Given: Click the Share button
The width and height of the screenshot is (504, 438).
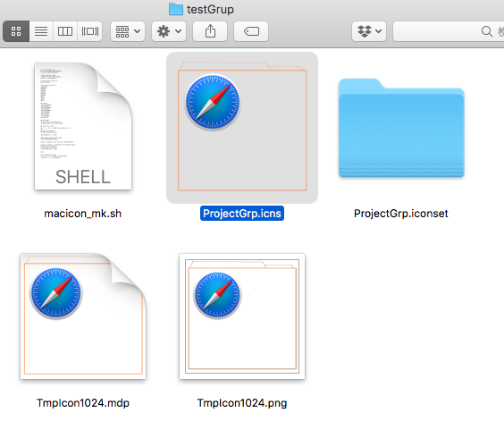Looking at the screenshot, I should [210, 31].
